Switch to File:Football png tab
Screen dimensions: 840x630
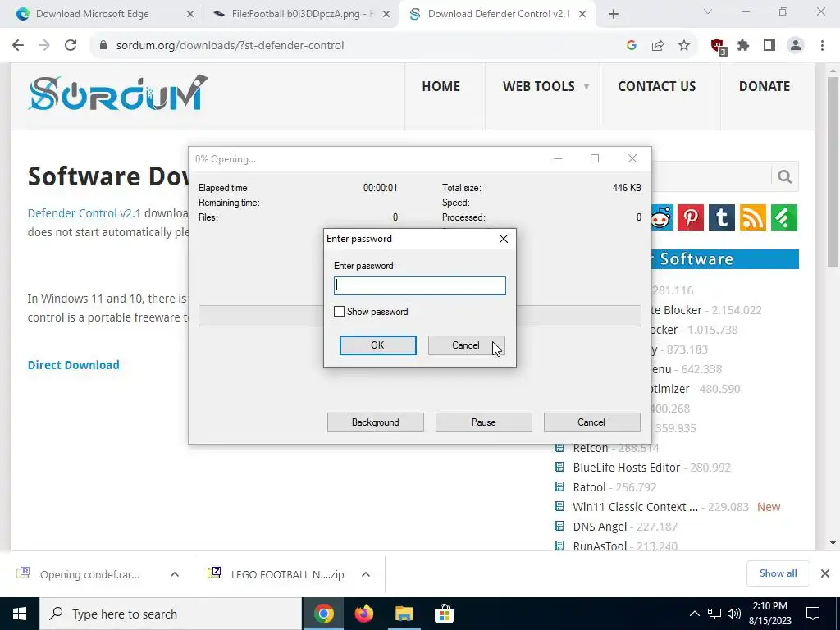tap(302, 14)
